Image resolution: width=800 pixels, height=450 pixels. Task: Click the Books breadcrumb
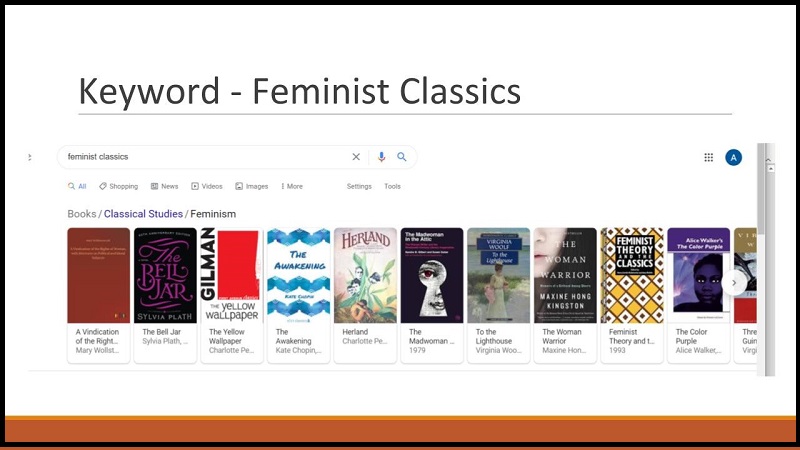[x=82, y=214]
